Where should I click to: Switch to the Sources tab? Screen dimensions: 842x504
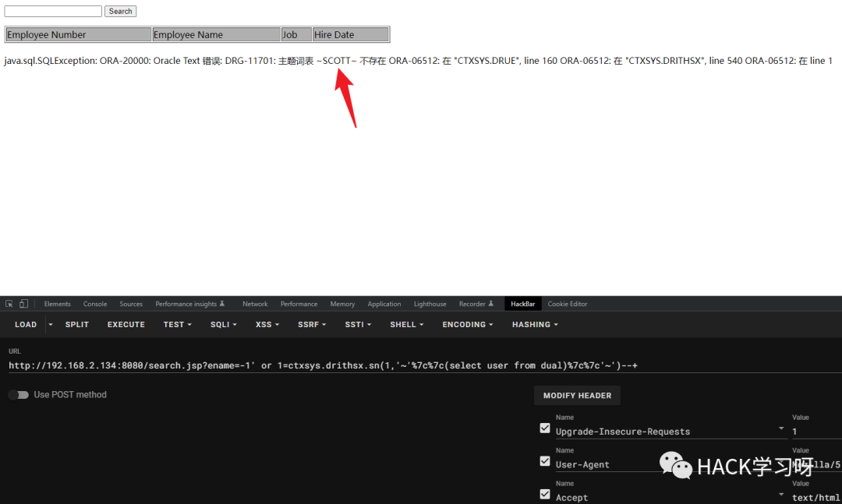click(x=131, y=304)
